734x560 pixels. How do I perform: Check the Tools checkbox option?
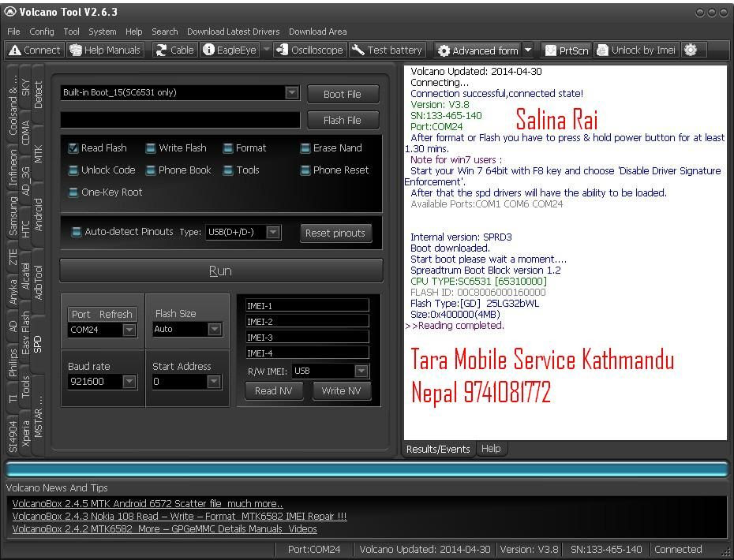(x=228, y=170)
